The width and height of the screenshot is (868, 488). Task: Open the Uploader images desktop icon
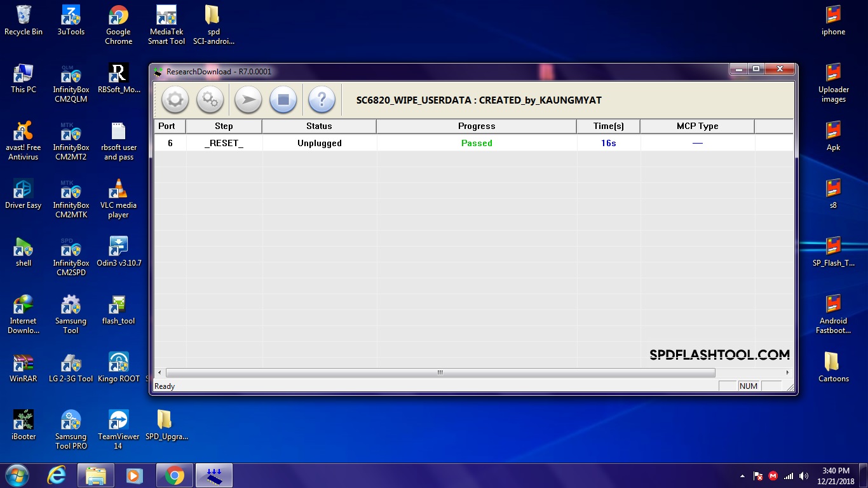833,83
